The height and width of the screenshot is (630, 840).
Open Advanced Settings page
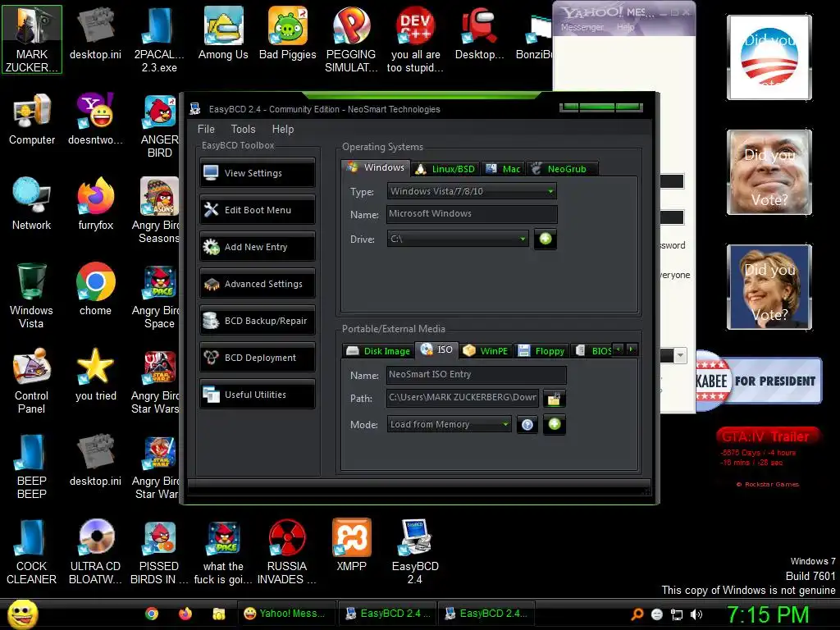tap(257, 284)
